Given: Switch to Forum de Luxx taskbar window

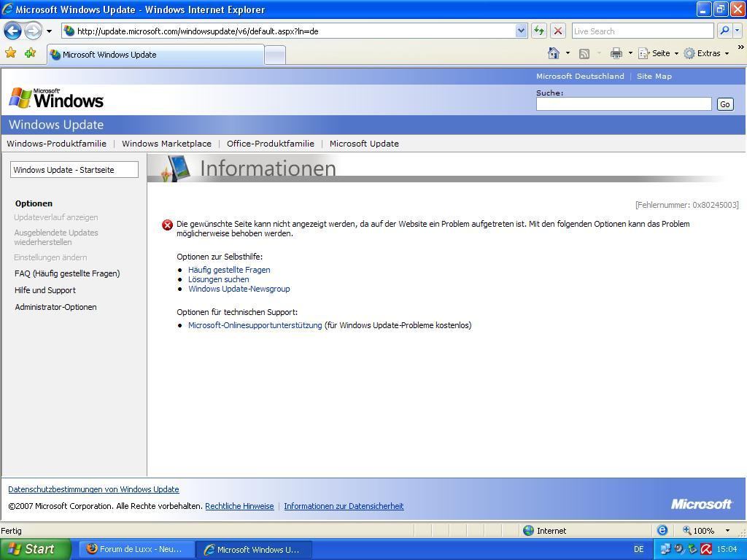Looking at the screenshot, I should click(x=135, y=549).
